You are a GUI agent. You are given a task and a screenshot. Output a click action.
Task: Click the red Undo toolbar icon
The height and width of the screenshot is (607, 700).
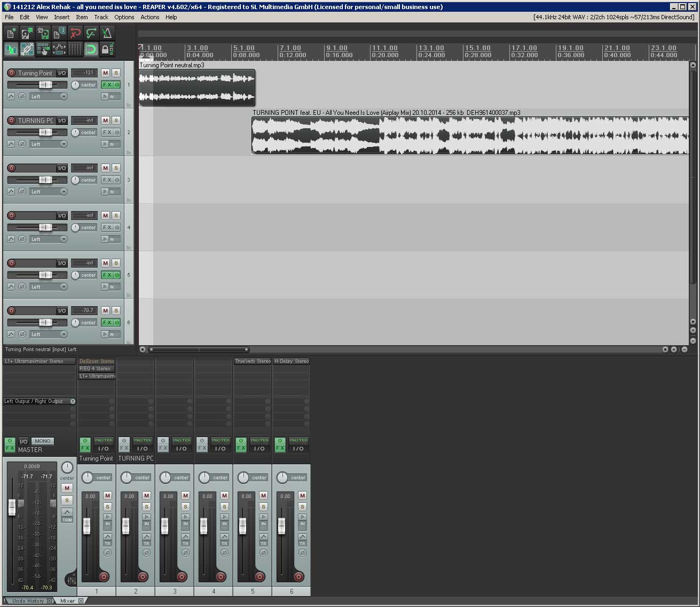click(x=75, y=34)
